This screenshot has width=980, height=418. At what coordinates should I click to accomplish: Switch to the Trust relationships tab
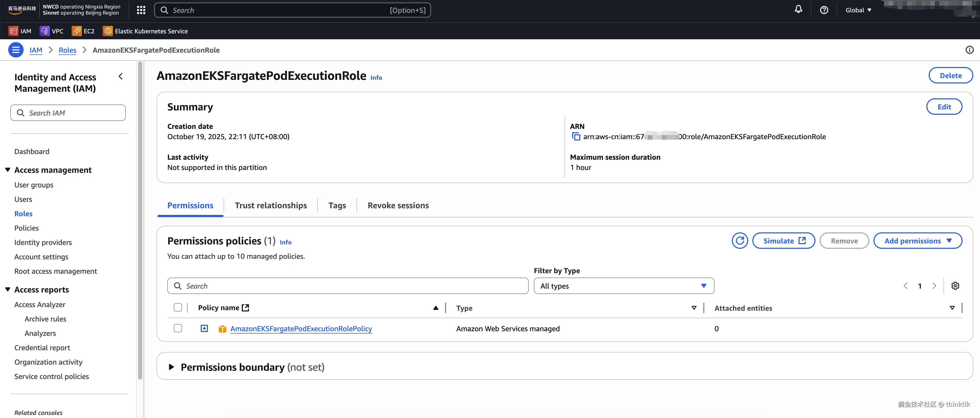click(x=271, y=206)
